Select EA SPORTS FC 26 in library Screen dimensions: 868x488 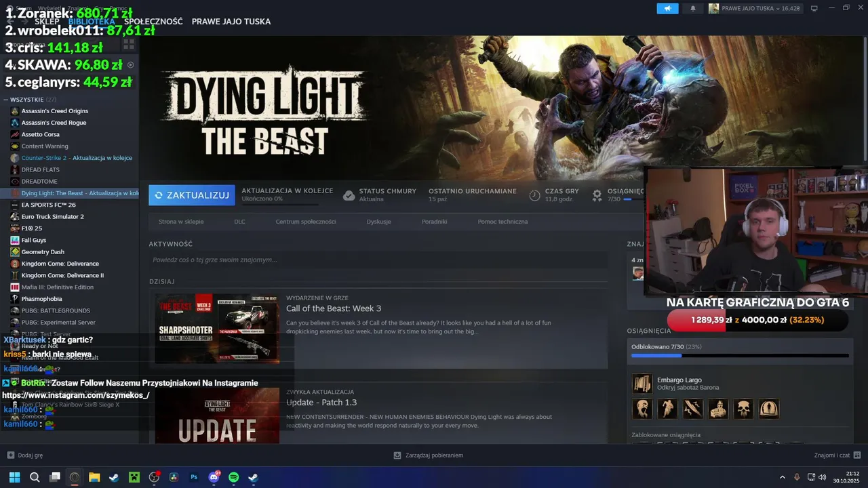48,205
